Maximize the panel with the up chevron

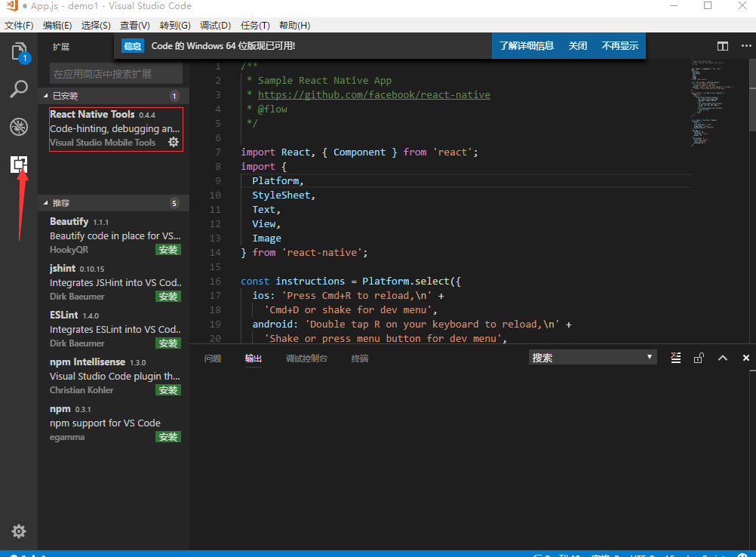point(722,358)
